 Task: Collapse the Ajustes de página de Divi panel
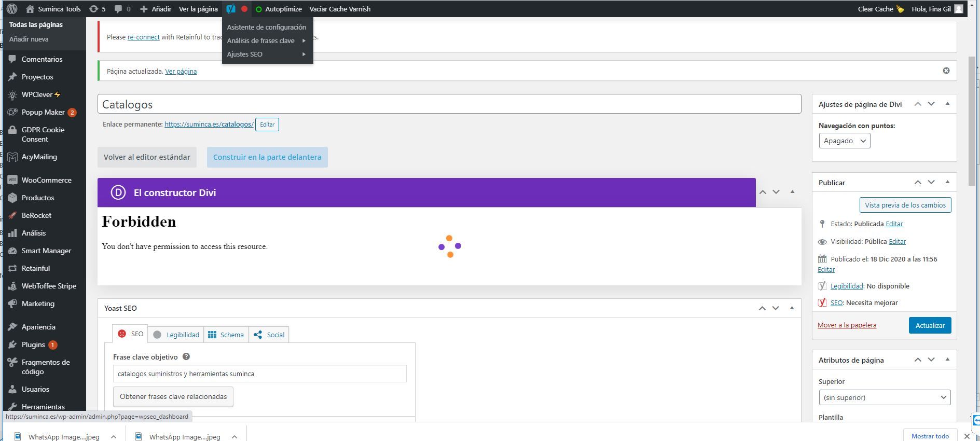[947, 104]
